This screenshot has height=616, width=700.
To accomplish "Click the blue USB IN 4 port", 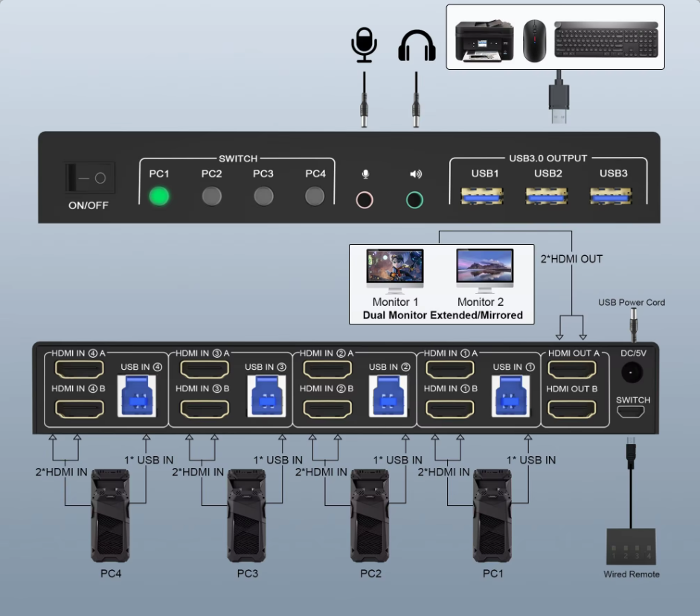I will (x=141, y=394).
